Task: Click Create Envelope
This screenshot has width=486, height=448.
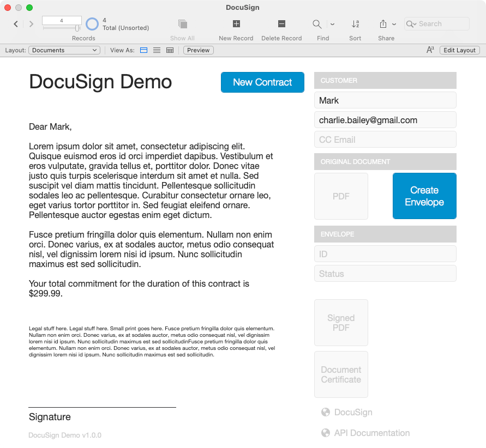Action: coord(424,196)
